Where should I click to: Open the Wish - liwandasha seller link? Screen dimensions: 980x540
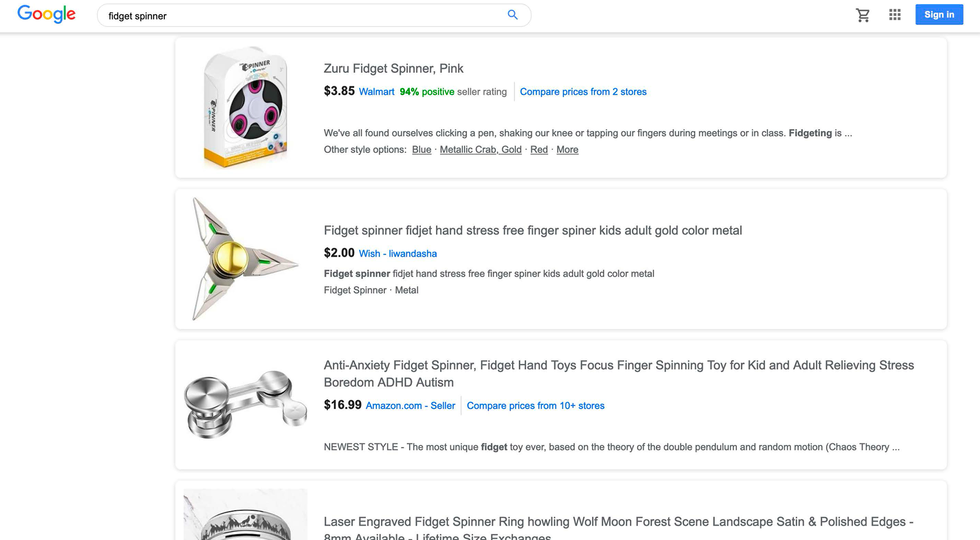398,254
